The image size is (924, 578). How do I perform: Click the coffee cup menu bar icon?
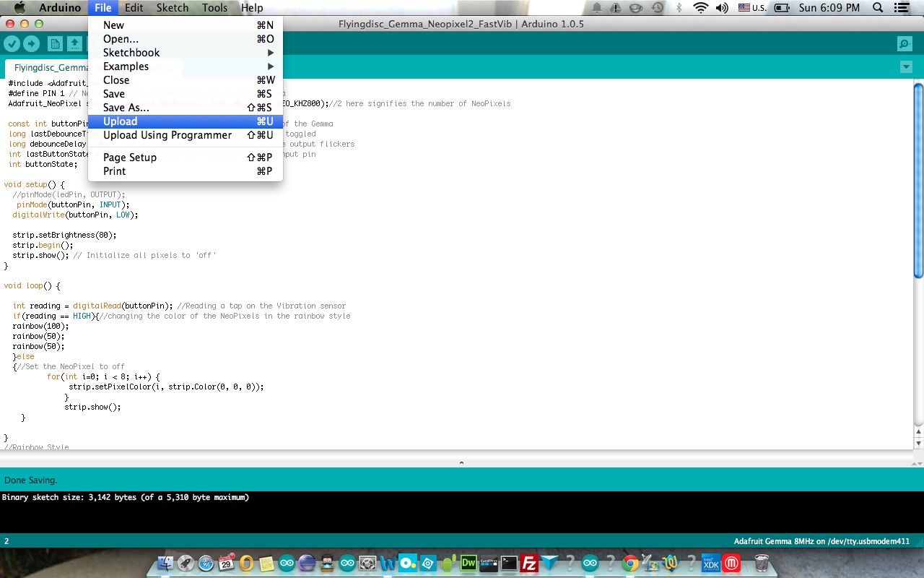point(637,8)
